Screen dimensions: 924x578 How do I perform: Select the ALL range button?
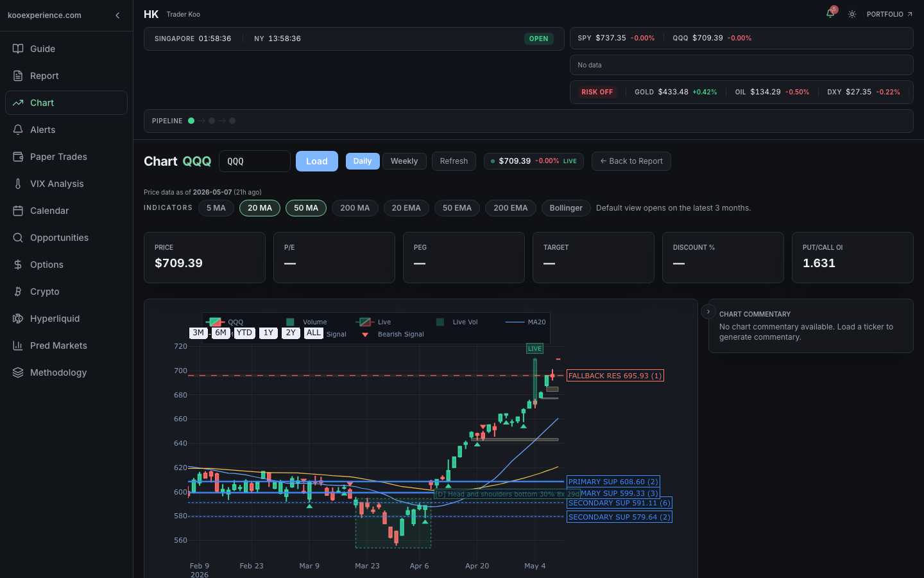click(314, 333)
